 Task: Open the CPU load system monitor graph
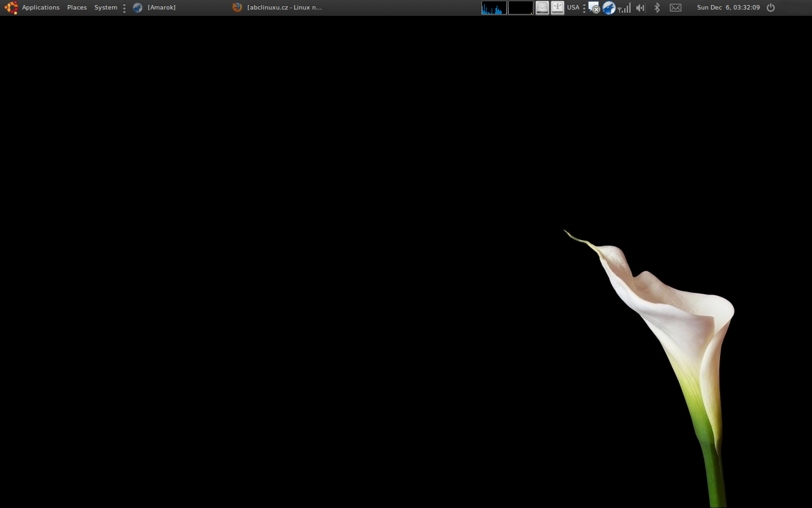tap(494, 8)
